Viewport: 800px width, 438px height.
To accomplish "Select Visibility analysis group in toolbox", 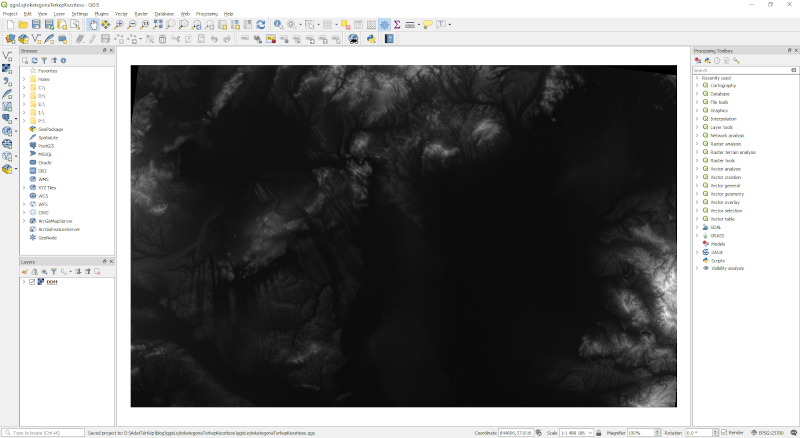I will point(727,269).
